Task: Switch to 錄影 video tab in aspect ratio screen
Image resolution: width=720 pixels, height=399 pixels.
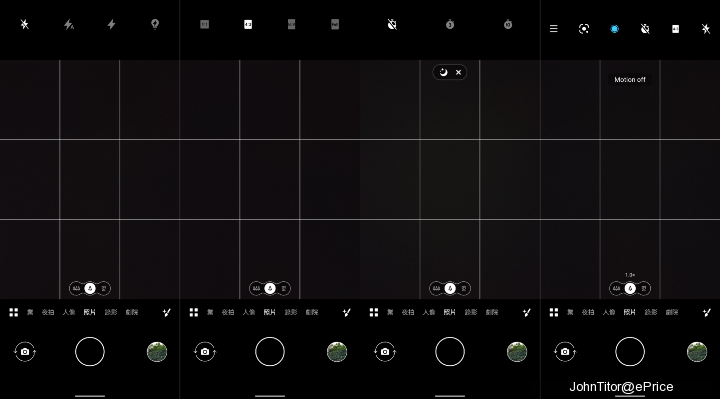Action: [x=291, y=312]
